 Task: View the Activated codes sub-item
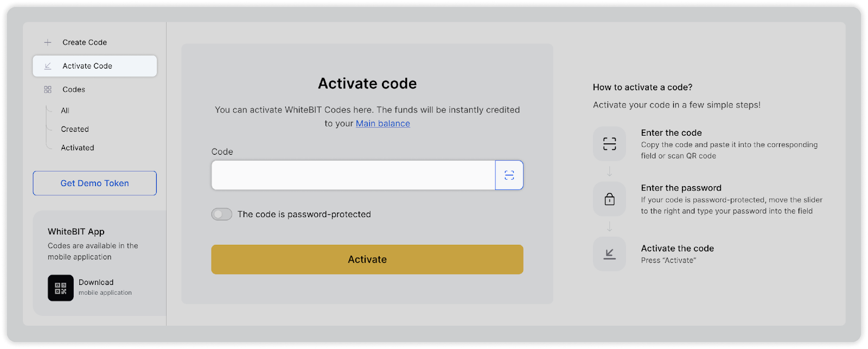[x=78, y=148]
